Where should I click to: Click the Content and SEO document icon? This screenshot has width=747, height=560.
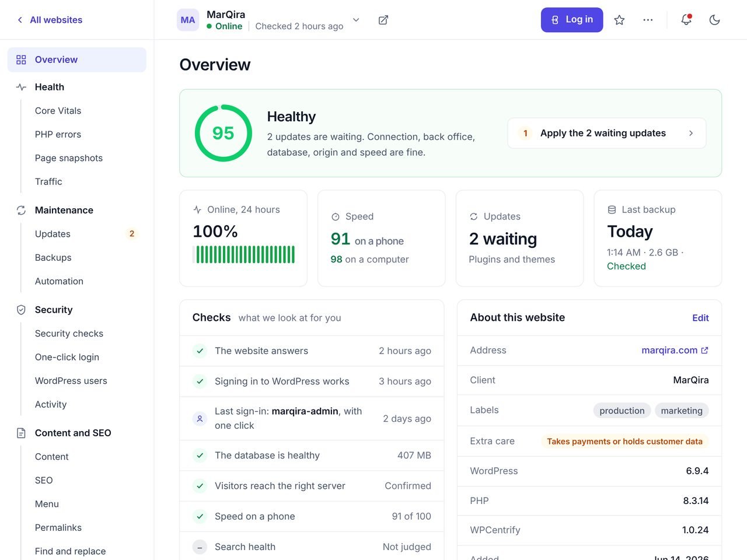click(21, 433)
